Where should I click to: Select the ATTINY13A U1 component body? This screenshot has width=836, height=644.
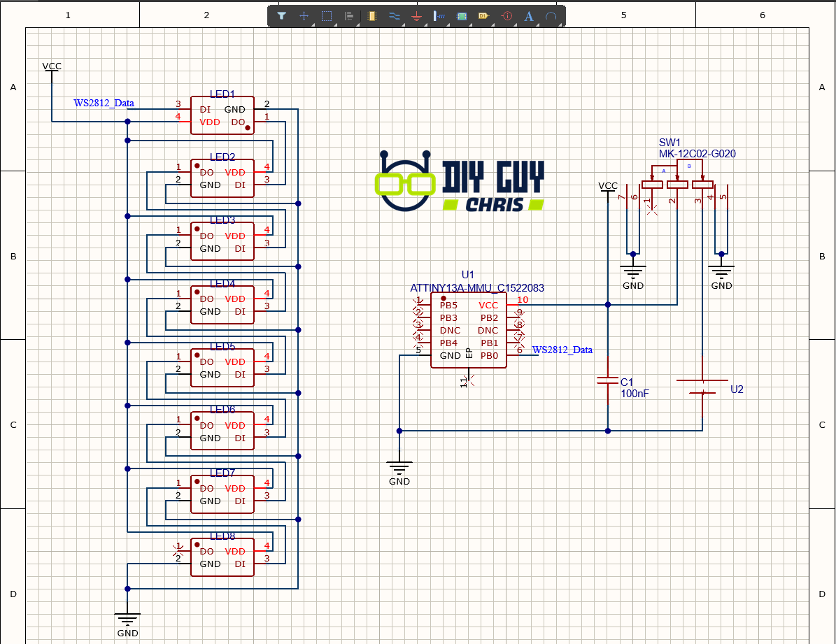pyautogui.click(x=469, y=330)
